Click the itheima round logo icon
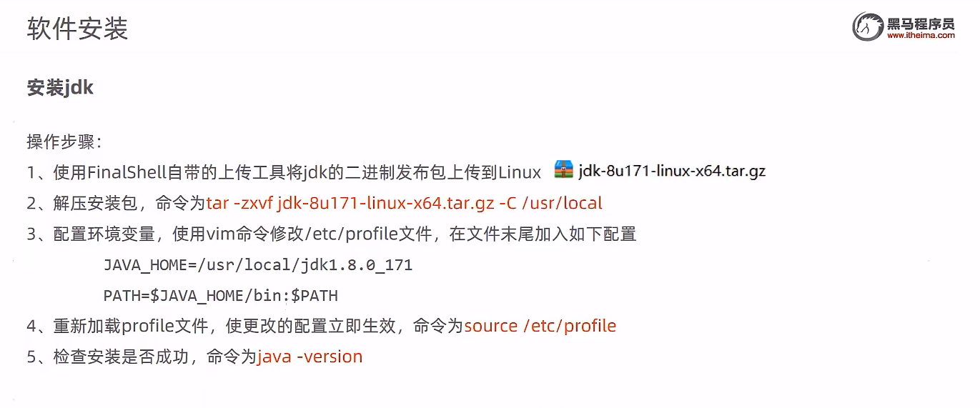 coord(868,27)
